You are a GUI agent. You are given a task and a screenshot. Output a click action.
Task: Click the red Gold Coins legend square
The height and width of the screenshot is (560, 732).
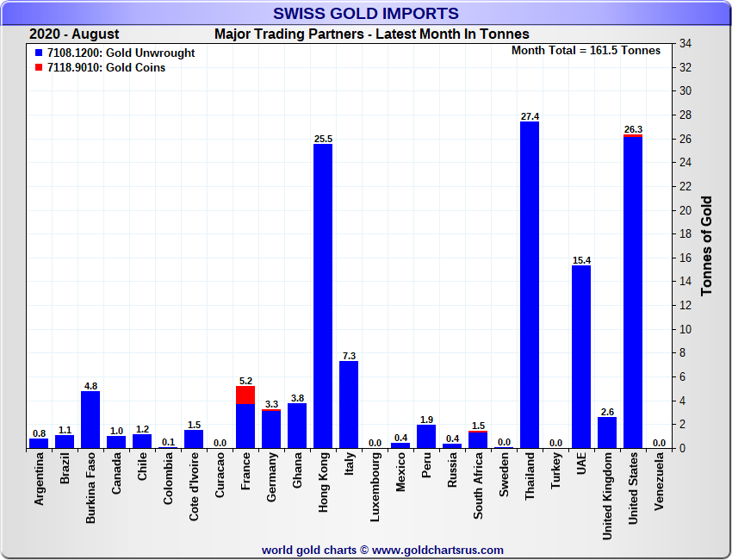pyautogui.click(x=40, y=67)
